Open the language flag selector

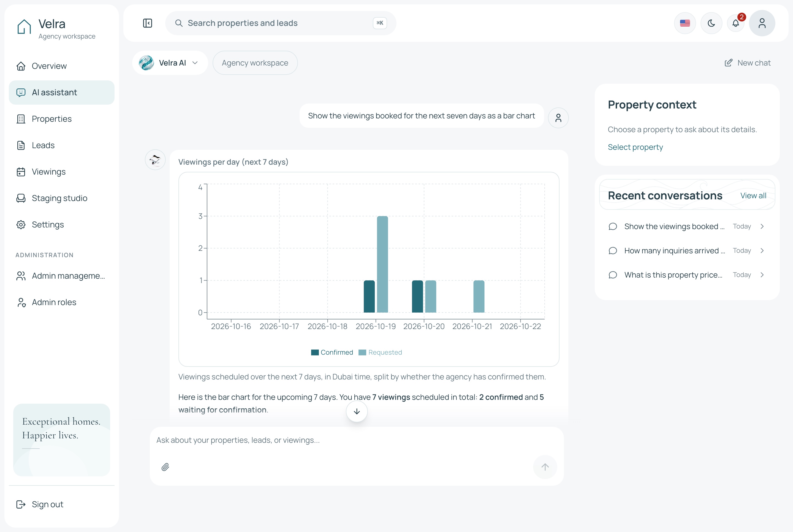tap(685, 23)
